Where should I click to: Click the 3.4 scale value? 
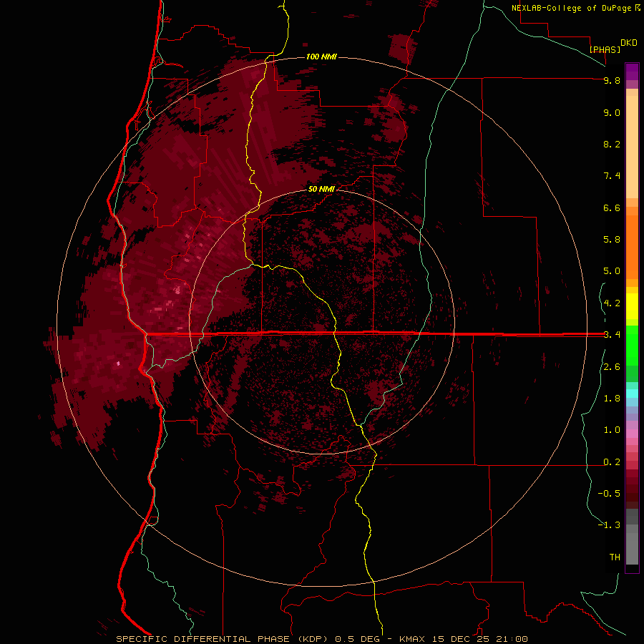coord(612,335)
